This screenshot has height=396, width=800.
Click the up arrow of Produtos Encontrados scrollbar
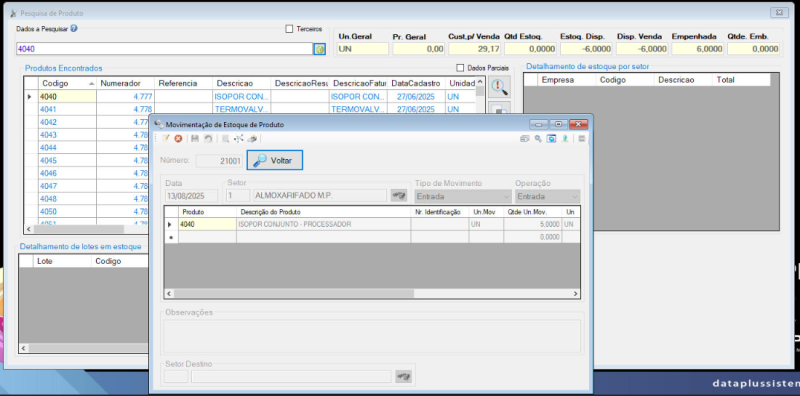[x=480, y=82]
